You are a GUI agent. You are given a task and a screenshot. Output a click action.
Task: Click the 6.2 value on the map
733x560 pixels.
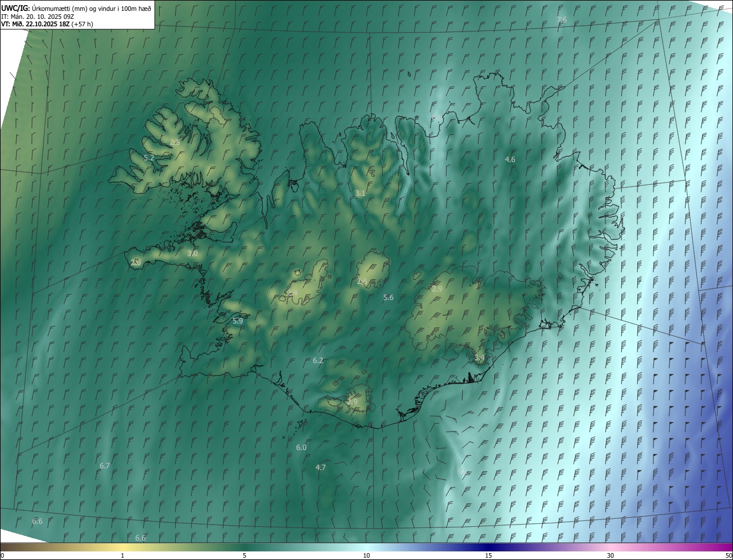point(318,360)
